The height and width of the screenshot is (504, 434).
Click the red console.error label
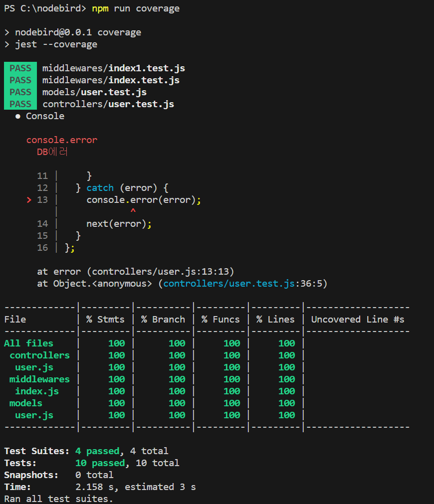click(x=62, y=140)
